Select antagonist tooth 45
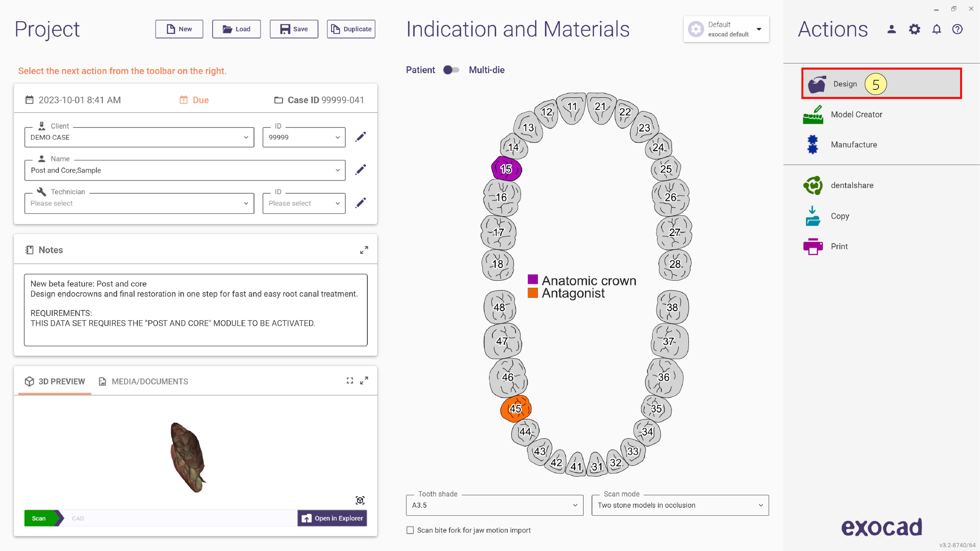Viewport: 980px width, 551px height. (x=516, y=409)
